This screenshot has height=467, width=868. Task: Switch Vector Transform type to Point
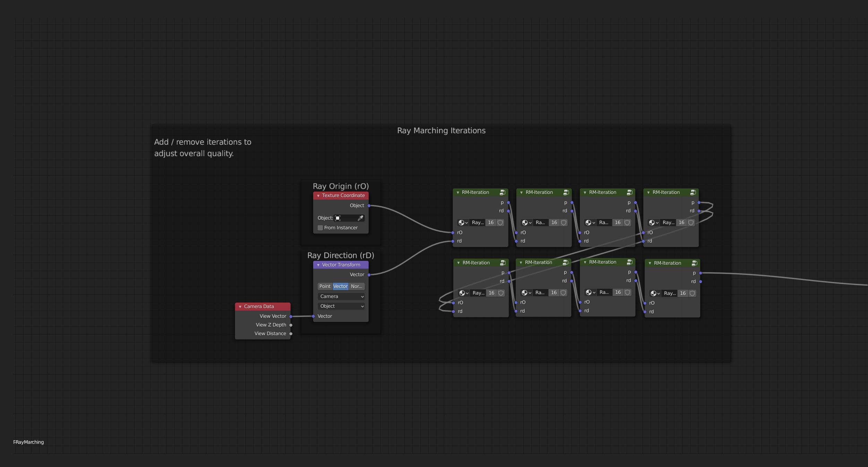[x=325, y=286]
